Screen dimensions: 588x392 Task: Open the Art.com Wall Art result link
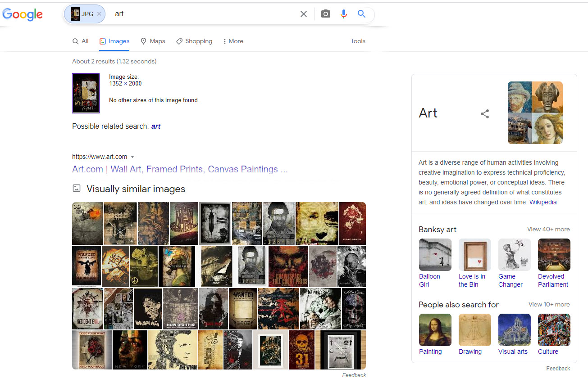point(180,169)
